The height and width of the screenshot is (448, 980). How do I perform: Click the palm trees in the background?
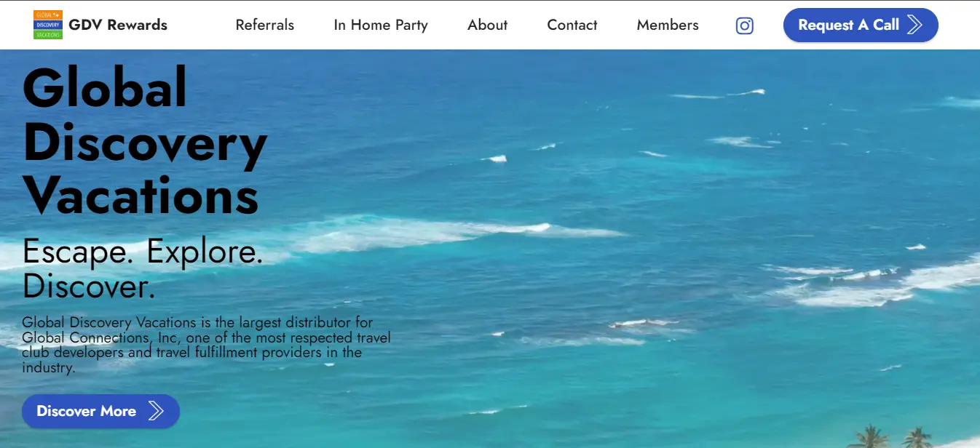[x=893, y=436]
